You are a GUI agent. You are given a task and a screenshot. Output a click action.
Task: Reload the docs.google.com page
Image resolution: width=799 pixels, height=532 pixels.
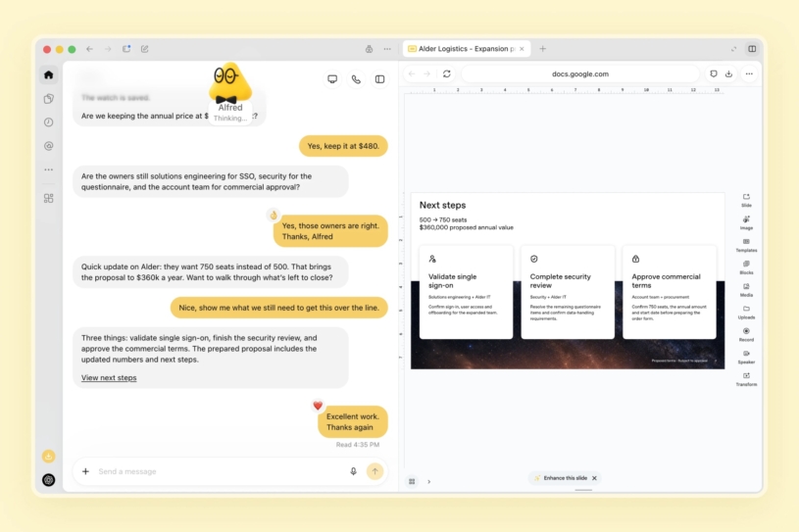pyautogui.click(x=447, y=73)
